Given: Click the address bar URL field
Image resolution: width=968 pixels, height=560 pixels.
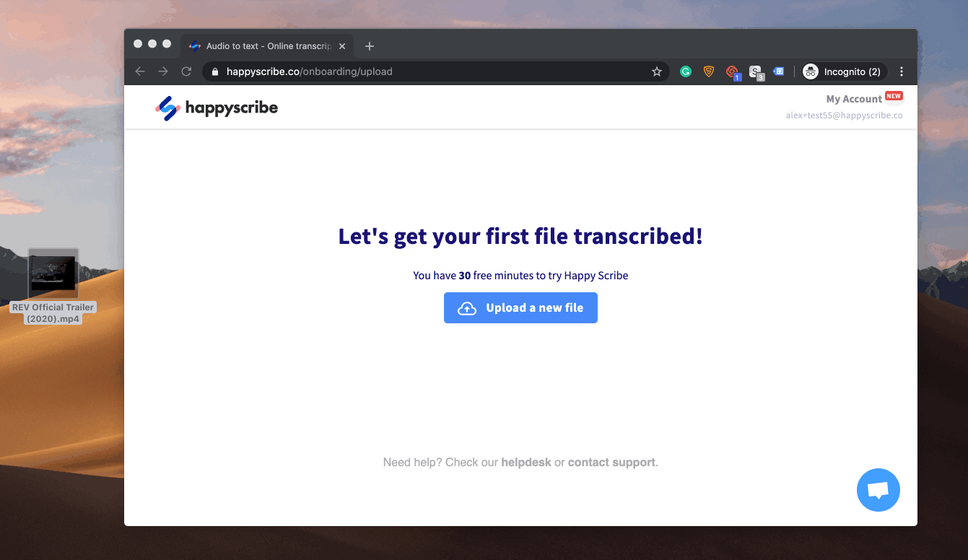Looking at the screenshot, I should (x=437, y=71).
